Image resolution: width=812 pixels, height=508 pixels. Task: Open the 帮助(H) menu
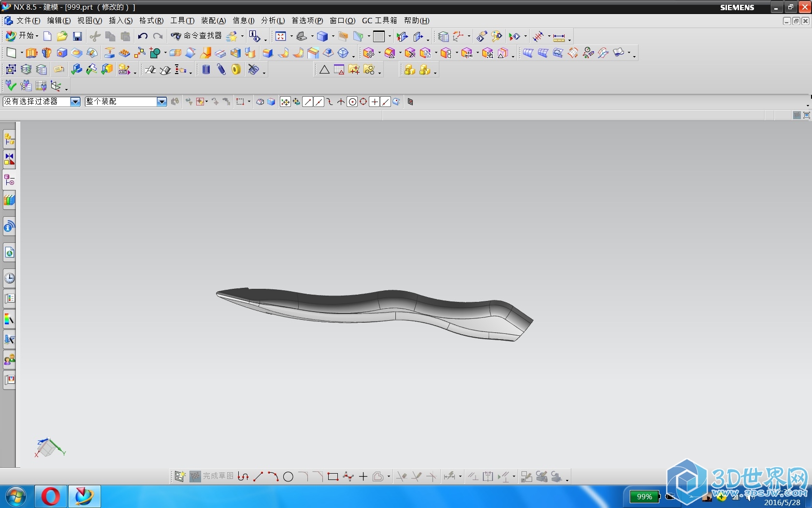click(x=417, y=20)
